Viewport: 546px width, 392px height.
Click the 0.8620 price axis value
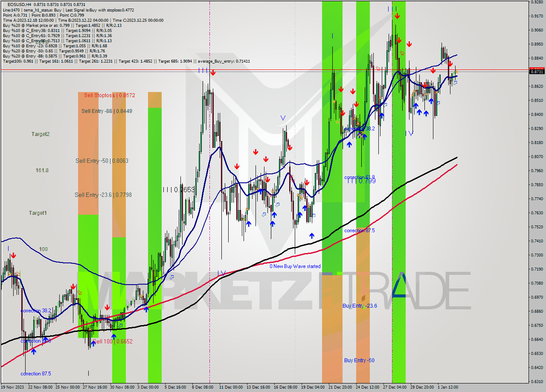tap(536, 86)
